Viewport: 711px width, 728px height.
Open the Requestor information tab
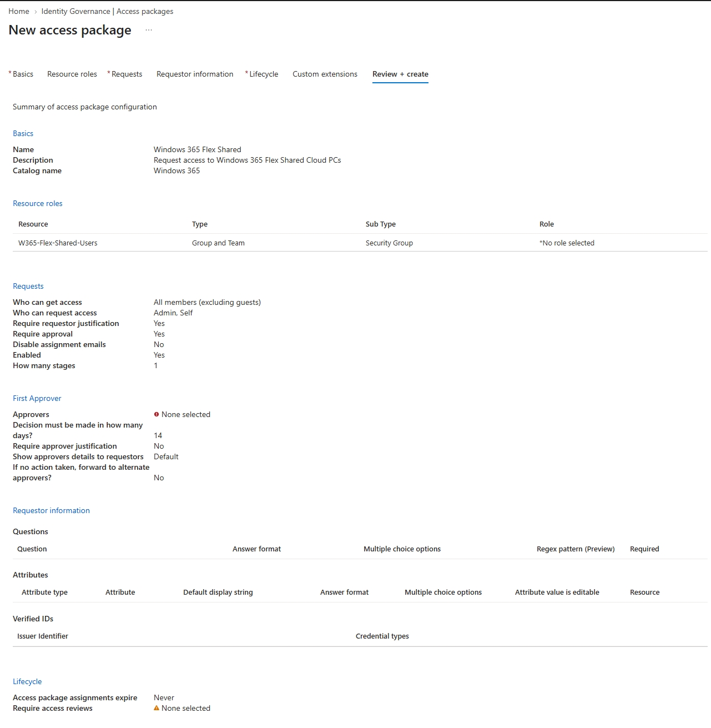click(195, 74)
